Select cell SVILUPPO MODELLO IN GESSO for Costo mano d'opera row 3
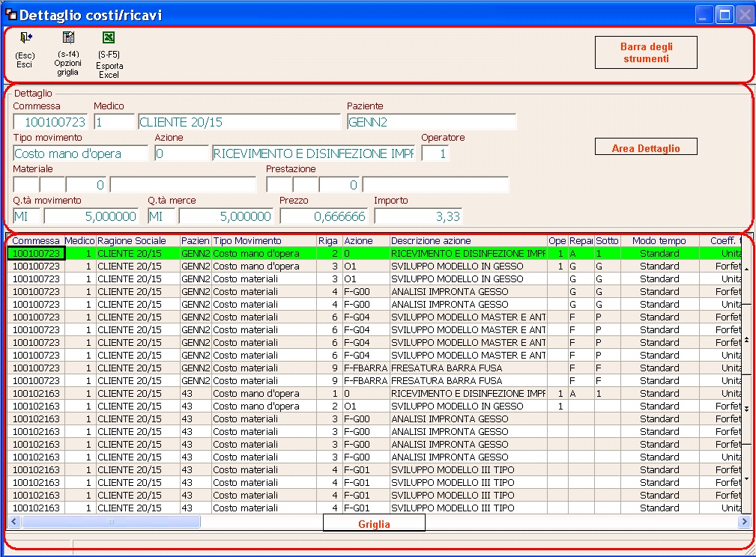 coord(468,266)
